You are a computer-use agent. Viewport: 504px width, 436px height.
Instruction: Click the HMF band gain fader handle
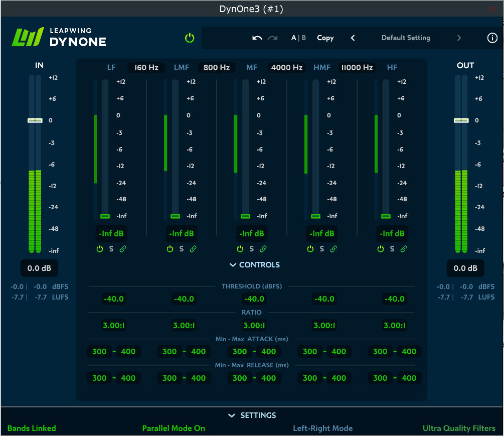pyautogui.click(x=315, y=216)
